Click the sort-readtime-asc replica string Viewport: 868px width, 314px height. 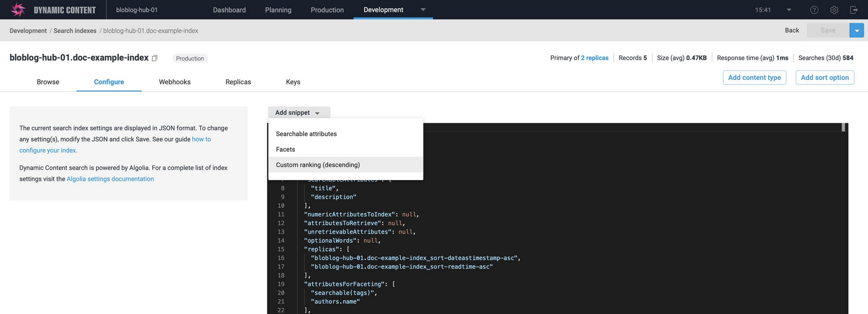pyautogui.click(x=402, y=267)
